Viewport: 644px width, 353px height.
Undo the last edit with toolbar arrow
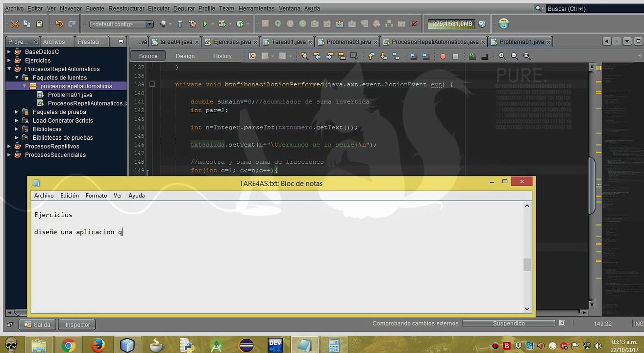pyautogui.click(x=59, y=24)
